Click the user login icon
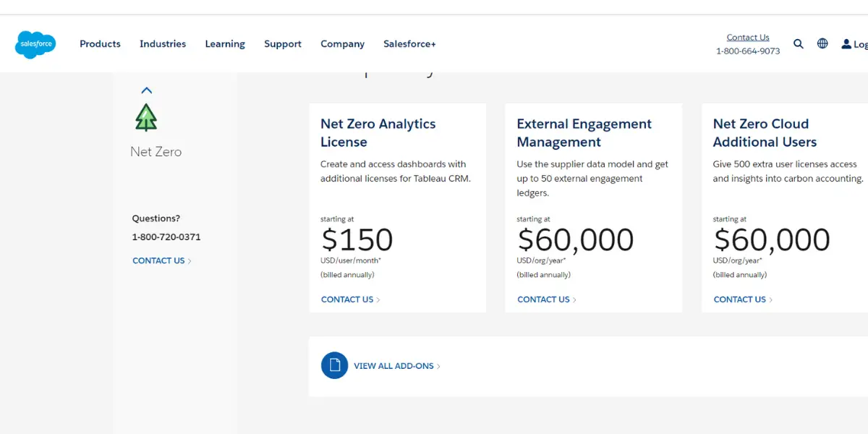The height and width of the screenshot is (434, 868). [x=846, y=44]
